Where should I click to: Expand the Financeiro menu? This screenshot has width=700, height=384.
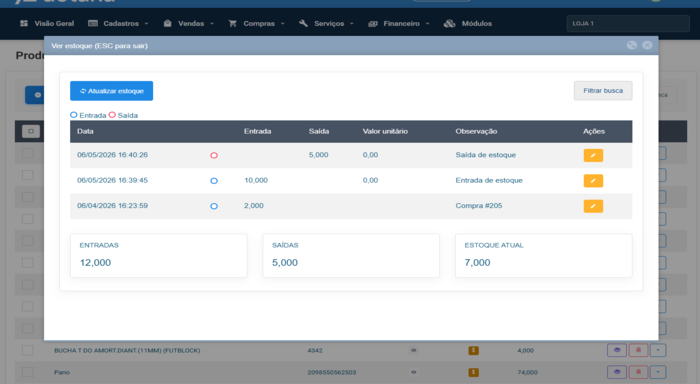(399, 23)
